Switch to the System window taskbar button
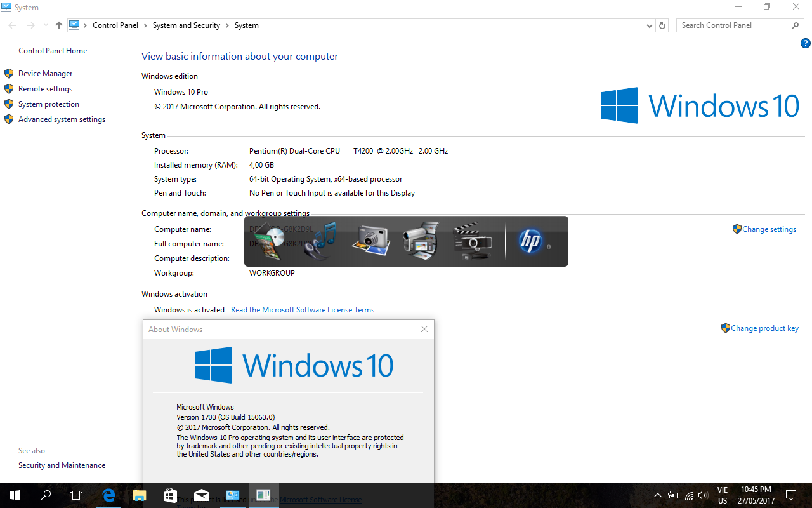The image size is (812, 508). click(x=233, y=495)
